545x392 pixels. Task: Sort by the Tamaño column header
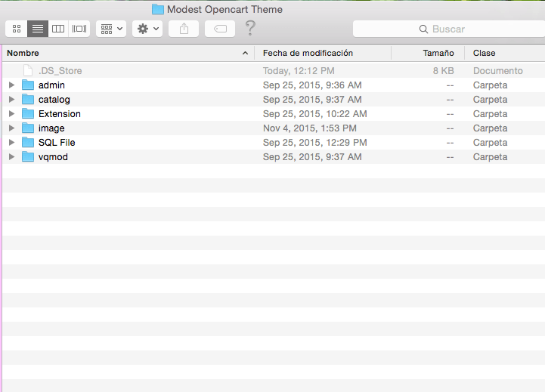click(428, 53)
